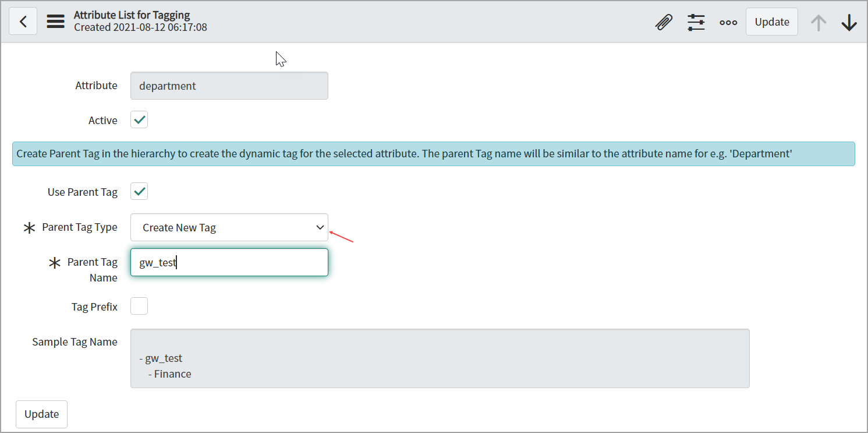Viewport: 868px width, 433px height.
Task: Select the Attribute field showing department
Action: point(229,85)
